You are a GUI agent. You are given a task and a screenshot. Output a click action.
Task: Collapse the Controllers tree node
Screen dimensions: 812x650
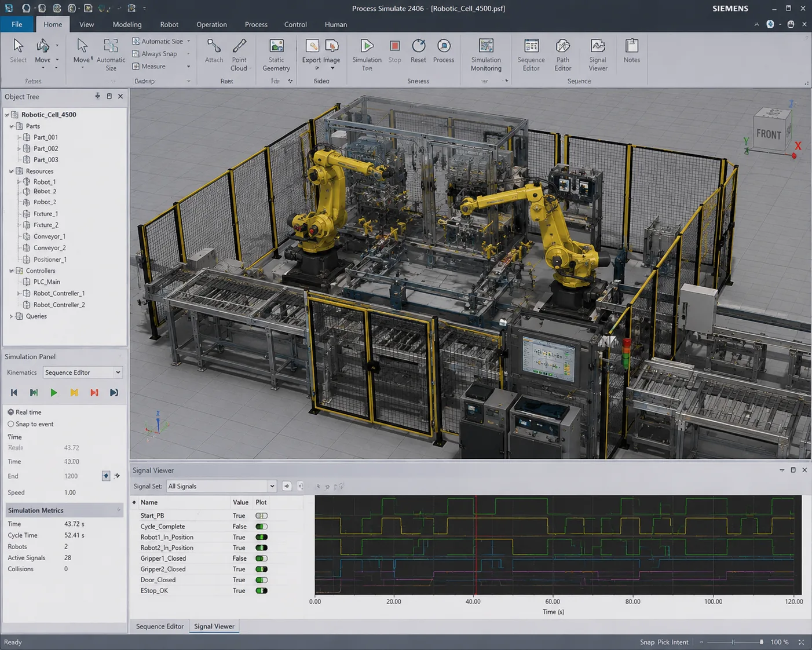[12, 271]
